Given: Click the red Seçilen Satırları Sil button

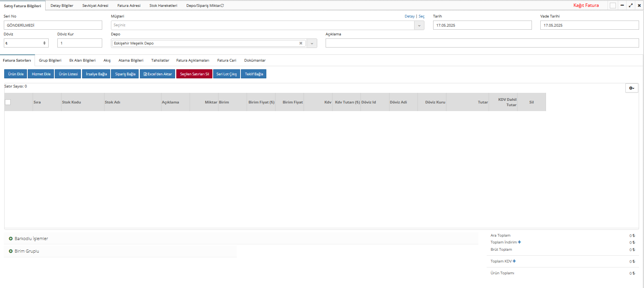Looking at the screenshot, I should click(x=194, y=74).
